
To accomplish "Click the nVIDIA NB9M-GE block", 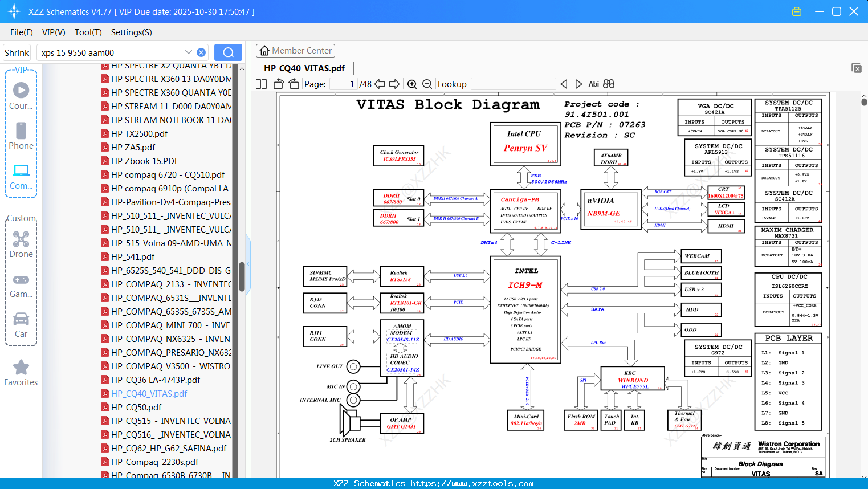I will [611, 210].
